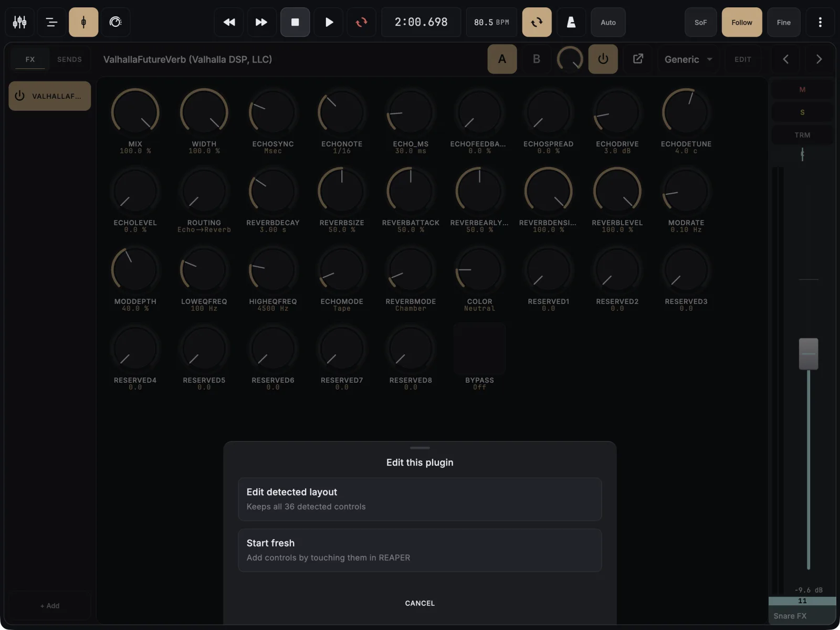Toggle plugin power button in header
Screen dimensions: 840x630
pyautogui.click(x=603, y=59)
